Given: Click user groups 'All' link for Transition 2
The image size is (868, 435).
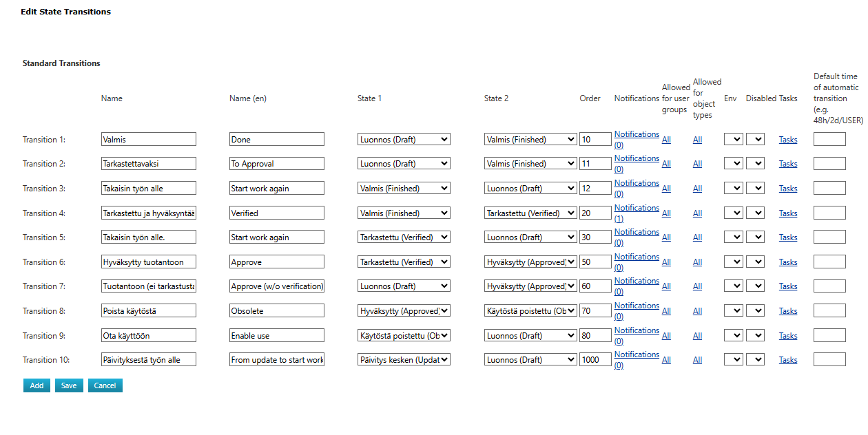Looking at the screenshot, I should [x=666, y=164].
